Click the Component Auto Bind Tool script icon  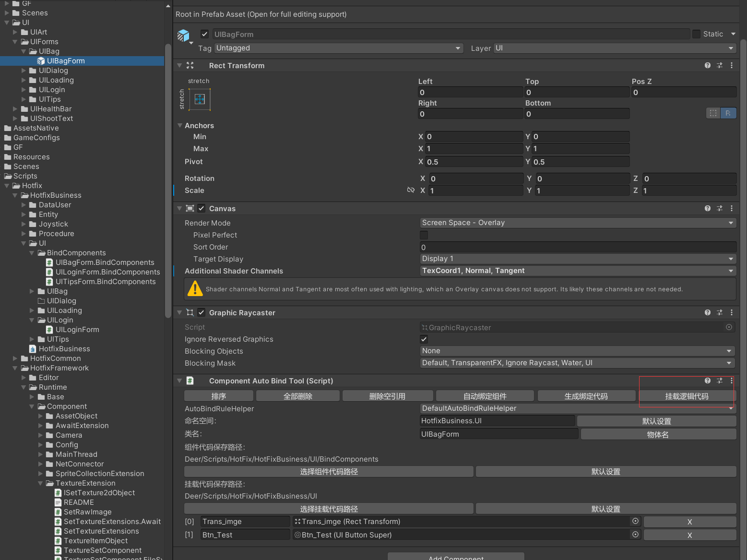click(190, 381)
